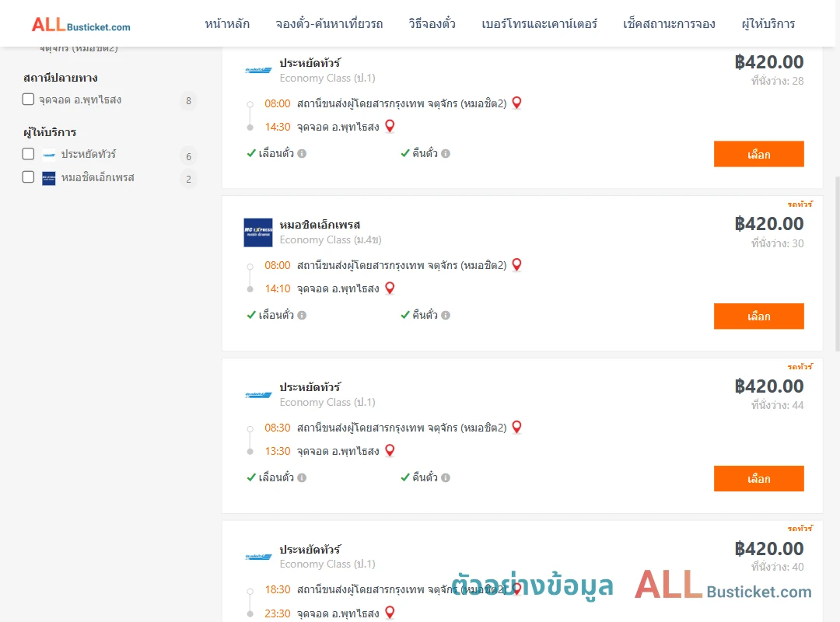Click the ผู้ให้บริการ sidebar filter heading

[x=50, y=132]
